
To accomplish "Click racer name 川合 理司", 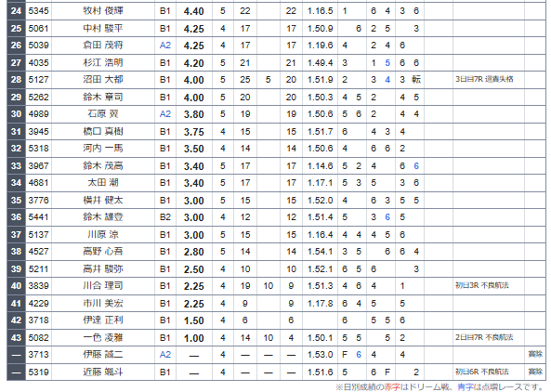I will [x=103, y=286].
